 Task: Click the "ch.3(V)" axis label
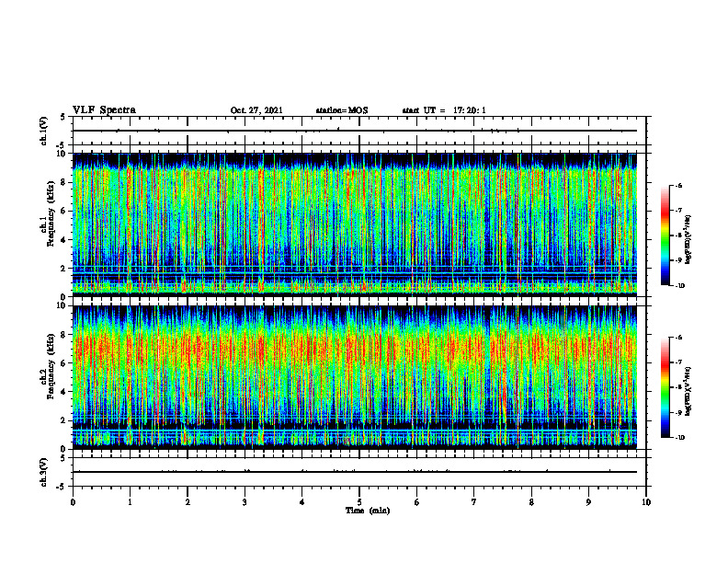(44, 473)
